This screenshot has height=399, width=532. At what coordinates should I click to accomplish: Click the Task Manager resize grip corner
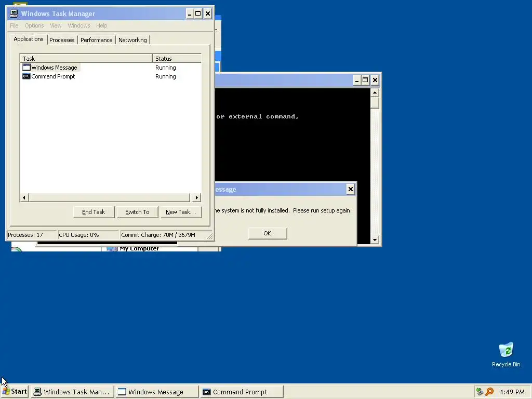coord(210,236)
